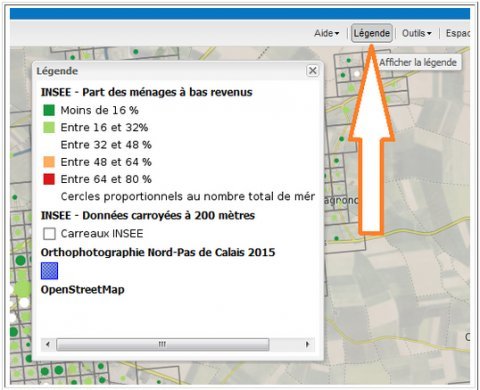Click the Légende toolbar button
Image resolution: width=480 pixels, height=390 pixels.
372,33
